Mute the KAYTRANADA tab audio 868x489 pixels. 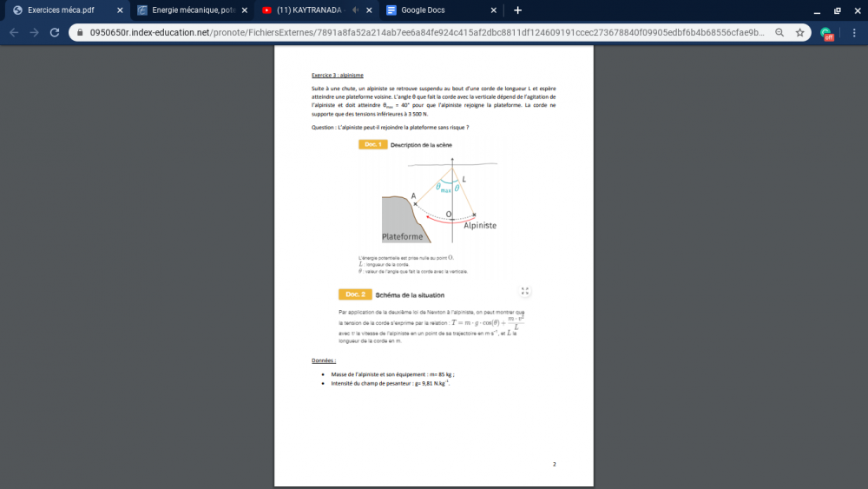pos(355,10)
